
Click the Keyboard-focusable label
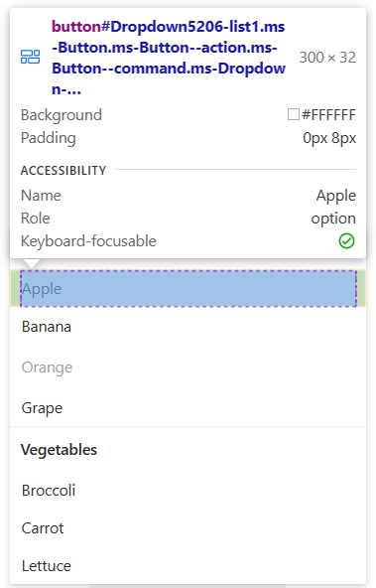tap(88, 241)
